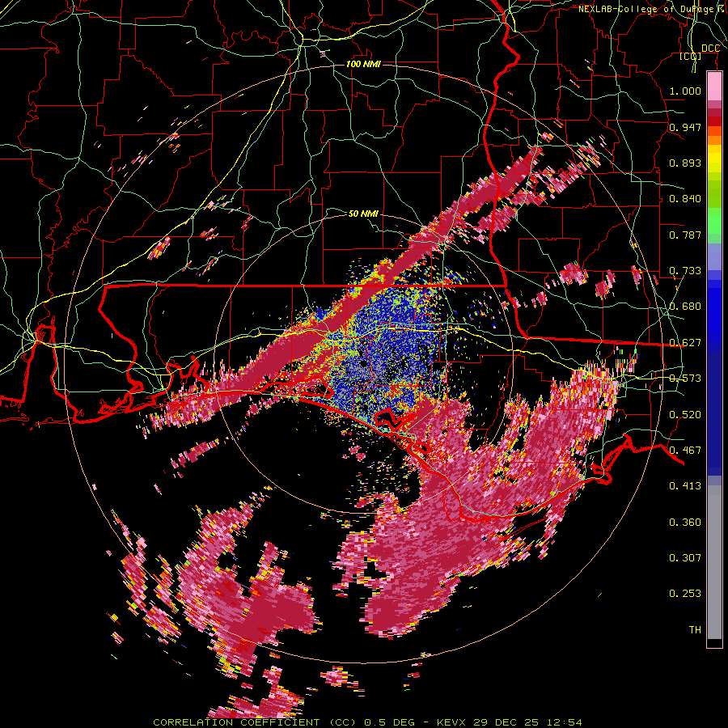Click the bright green segment of the color bar

(714, 221)
